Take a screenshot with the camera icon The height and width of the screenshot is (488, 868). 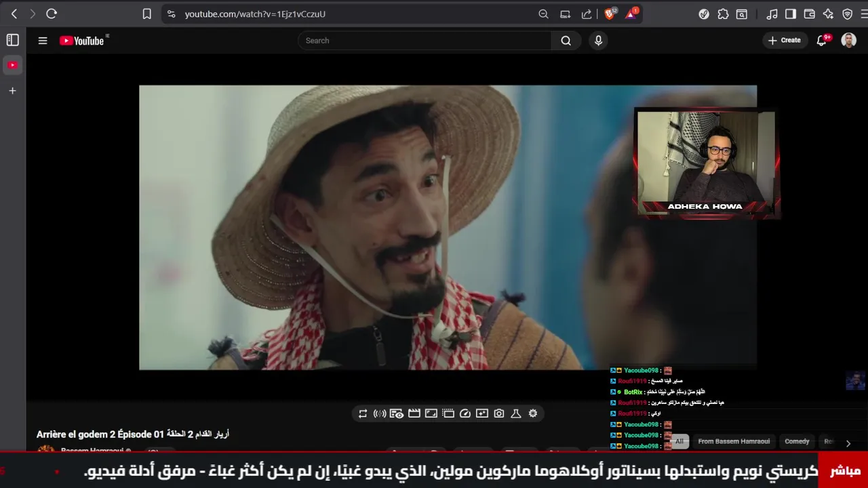[x=499, y=413]
